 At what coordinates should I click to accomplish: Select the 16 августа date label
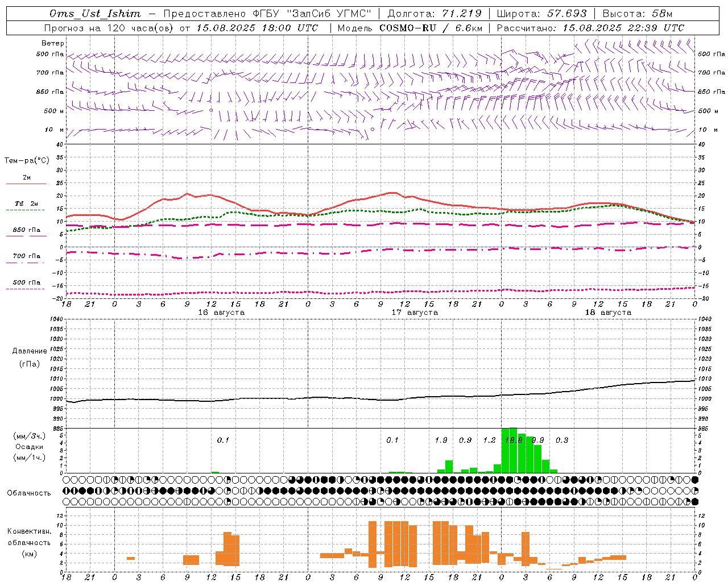tap(221, 313)
